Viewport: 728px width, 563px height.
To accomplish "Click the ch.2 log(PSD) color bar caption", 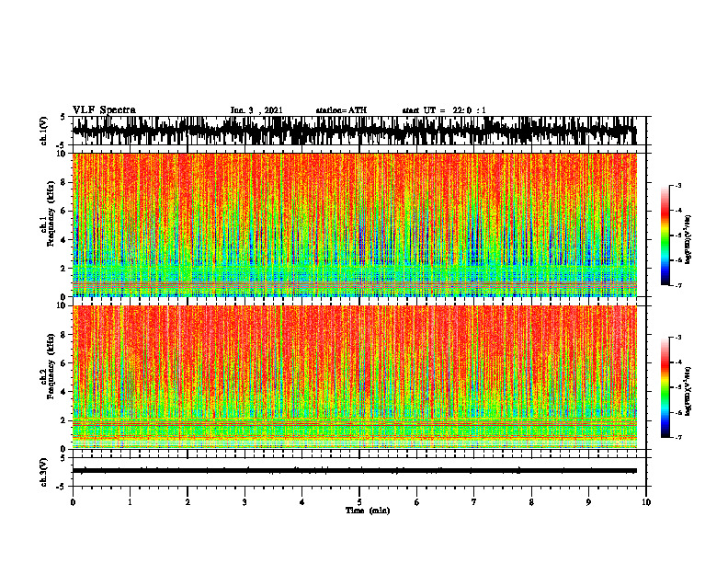I will click(x=688, y=392).
